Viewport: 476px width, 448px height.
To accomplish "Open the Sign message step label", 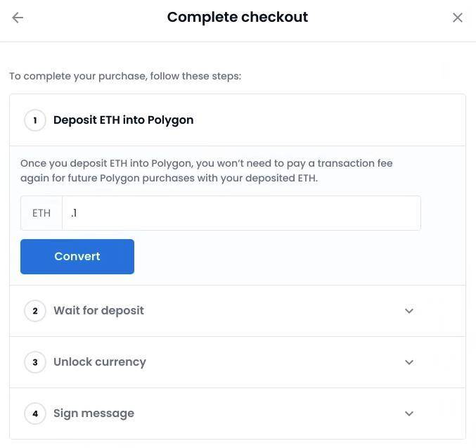I will [x=94, y=414].
